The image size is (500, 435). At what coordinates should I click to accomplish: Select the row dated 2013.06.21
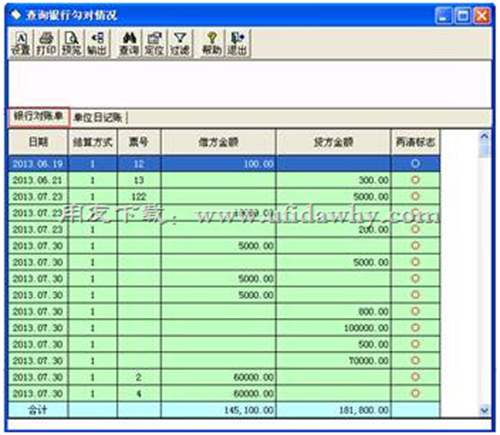click(224, 180)
